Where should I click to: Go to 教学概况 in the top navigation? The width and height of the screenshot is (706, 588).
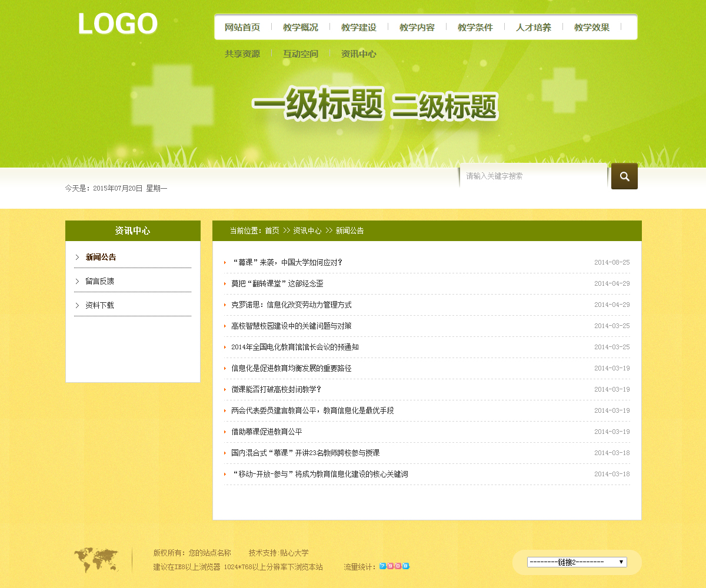(x=301, y=28)
